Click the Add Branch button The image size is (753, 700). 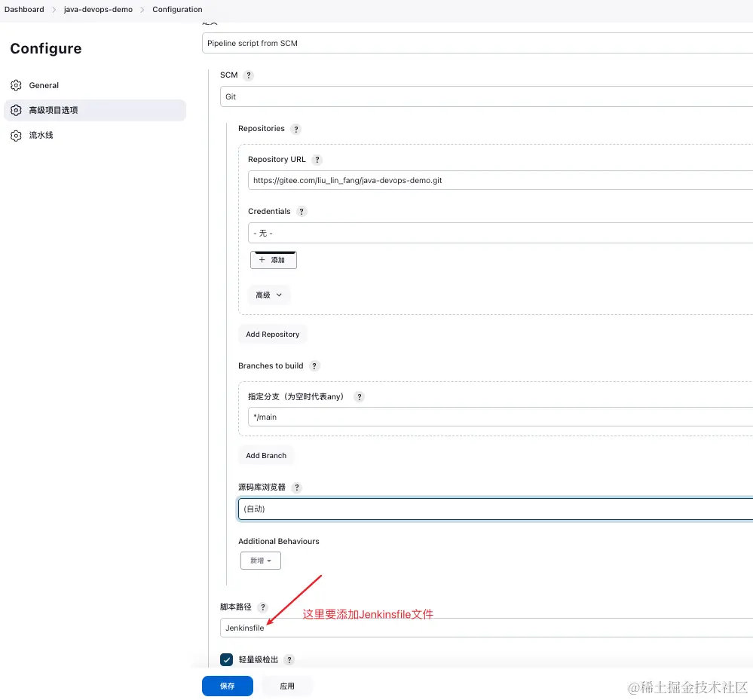pyautogui.click(x=266, y=456)
